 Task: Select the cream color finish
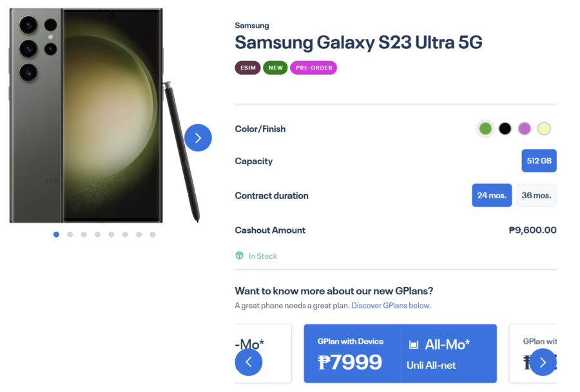[543, 128]
